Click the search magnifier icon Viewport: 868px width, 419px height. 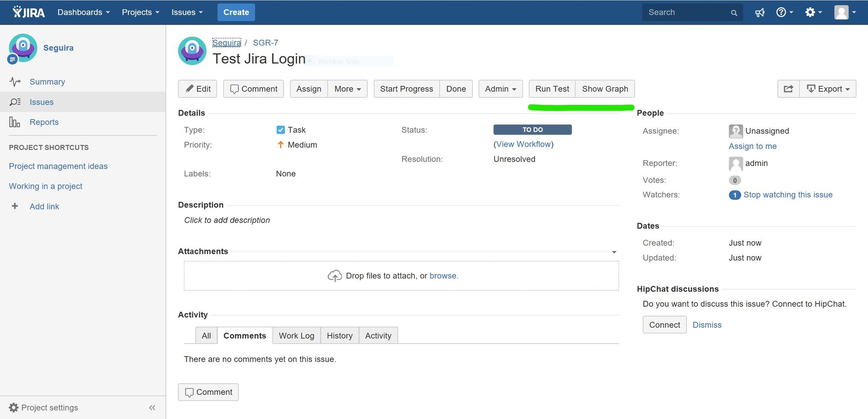(x=734, y=13)
